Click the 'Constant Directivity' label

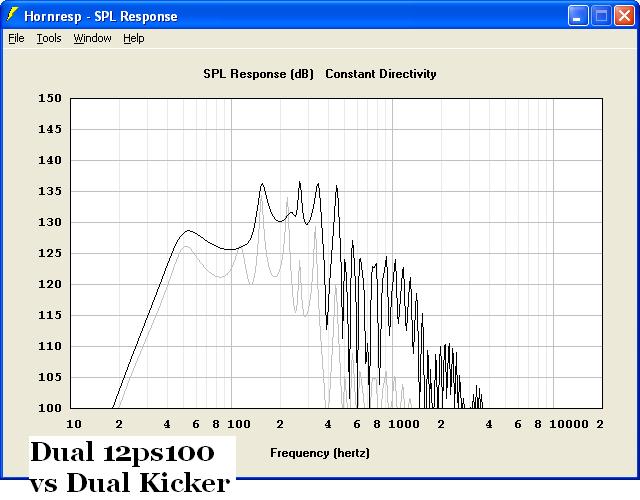[381, 74]
